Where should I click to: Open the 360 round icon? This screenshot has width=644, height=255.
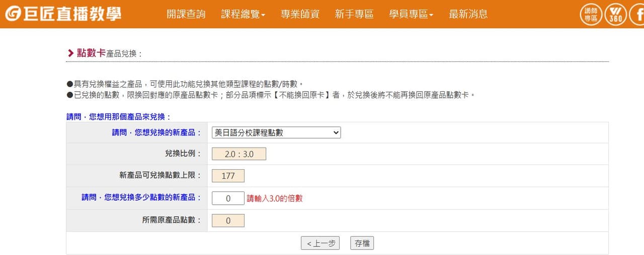coord(616,14)
